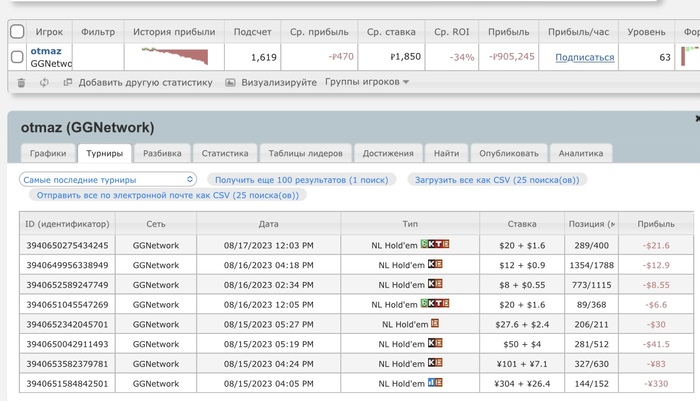Open the otmaz player name link
The image size is (700, 401).
[46, 51]
